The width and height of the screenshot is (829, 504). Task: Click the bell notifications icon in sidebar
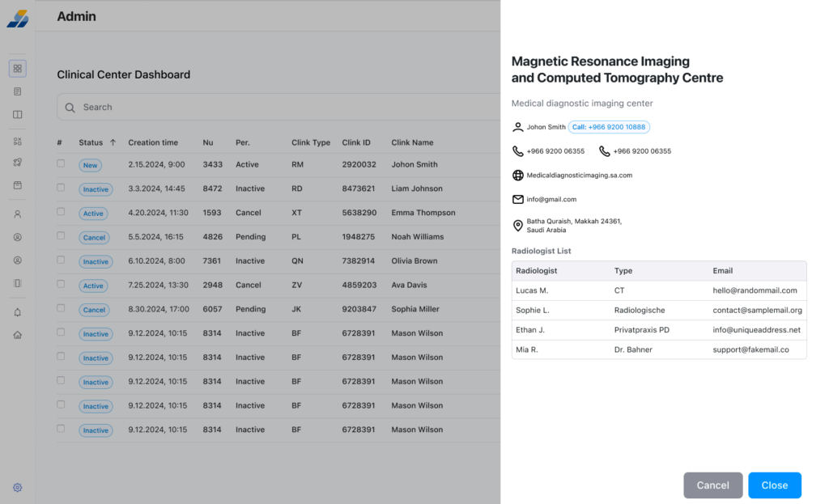click(18, 312)
